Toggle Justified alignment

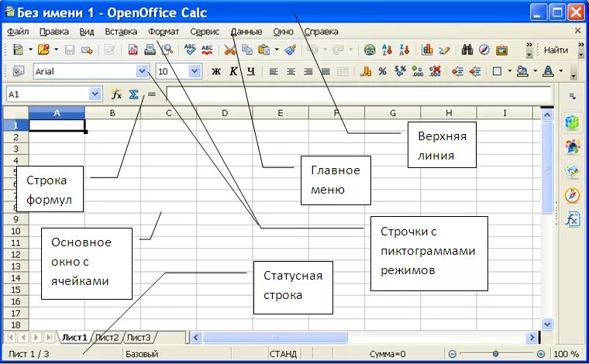click(325, 71)
